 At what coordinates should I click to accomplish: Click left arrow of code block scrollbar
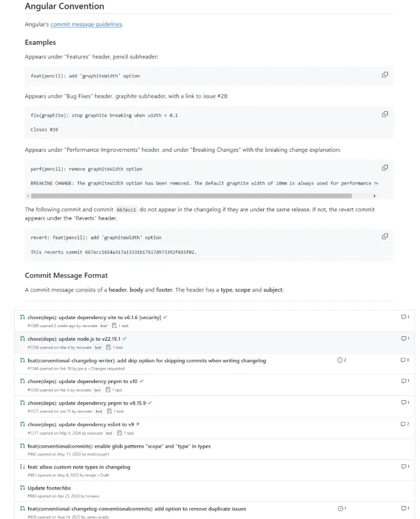click(x=28, y=196)
